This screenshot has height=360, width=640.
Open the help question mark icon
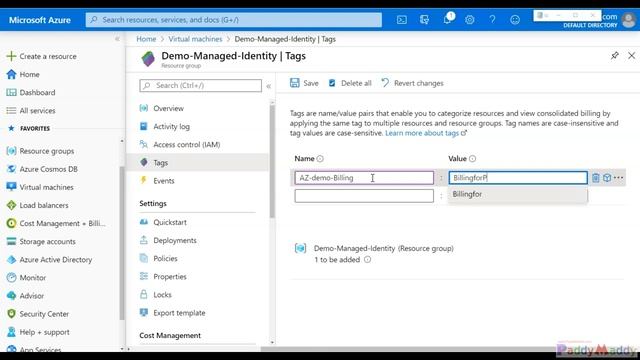click(492, 20)
